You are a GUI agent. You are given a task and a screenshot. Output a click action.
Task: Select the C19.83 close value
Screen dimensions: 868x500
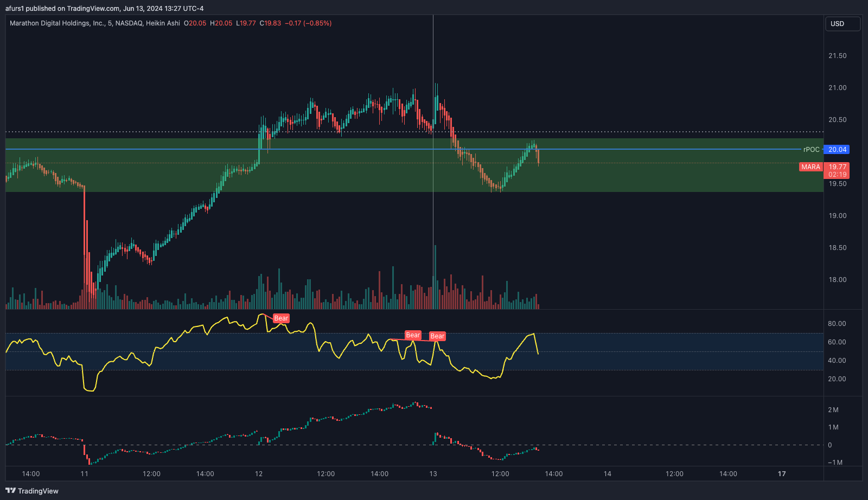[270, 23]
